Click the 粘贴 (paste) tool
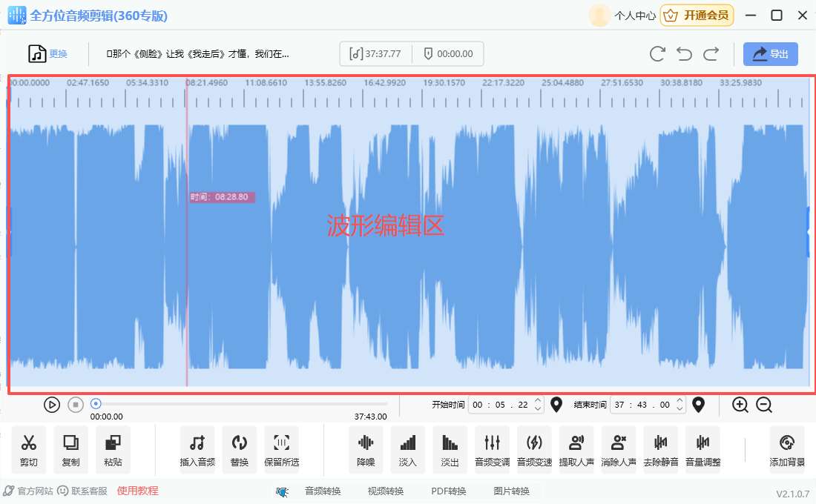The width and height of the screenshot is (816, 504). [113, 449]
